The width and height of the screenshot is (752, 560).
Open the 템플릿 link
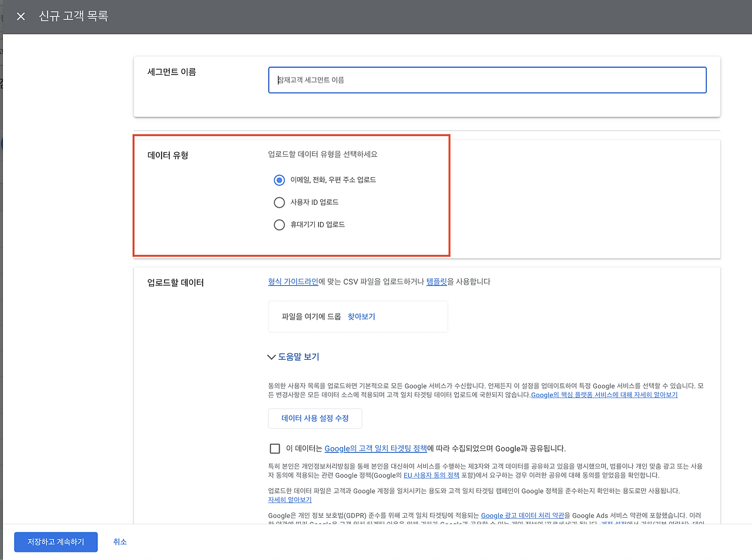437,282
